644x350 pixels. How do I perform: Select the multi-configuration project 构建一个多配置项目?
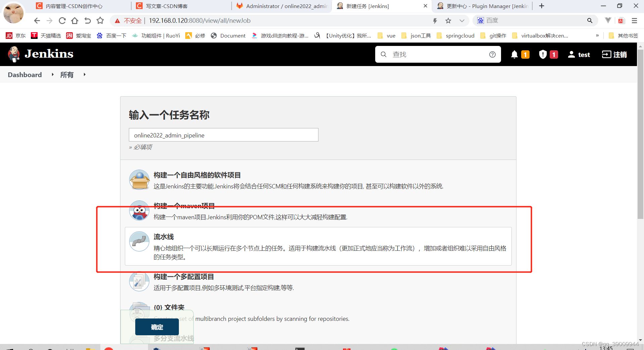[x=318, y=282]
